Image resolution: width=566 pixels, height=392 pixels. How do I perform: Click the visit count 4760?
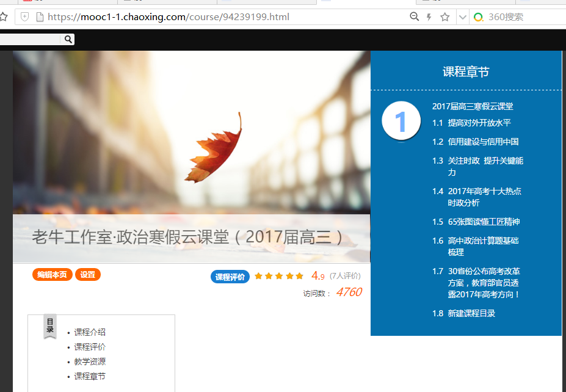tap(349, 292)
